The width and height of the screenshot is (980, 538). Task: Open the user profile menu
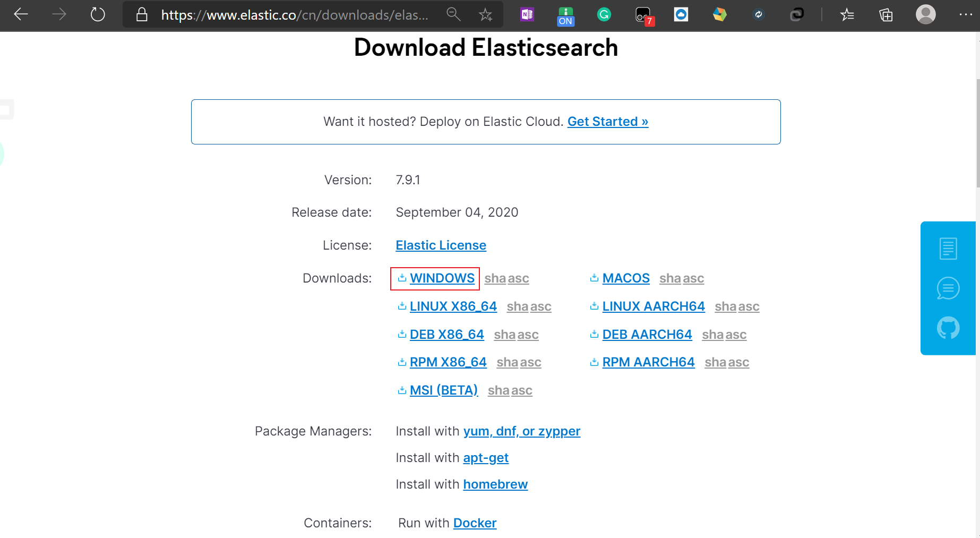coord(926,14)
